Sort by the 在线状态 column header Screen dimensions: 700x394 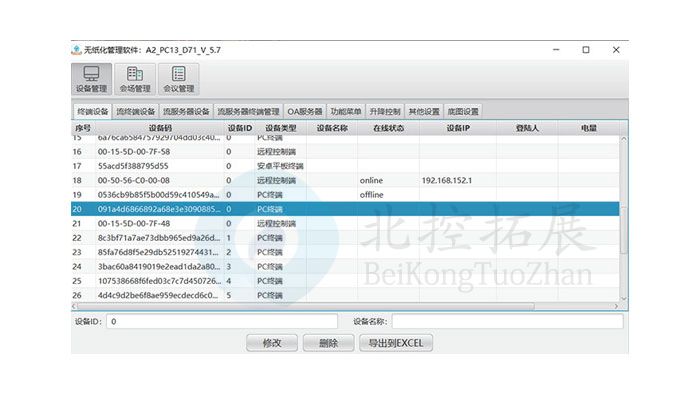[x=388, y=128]
